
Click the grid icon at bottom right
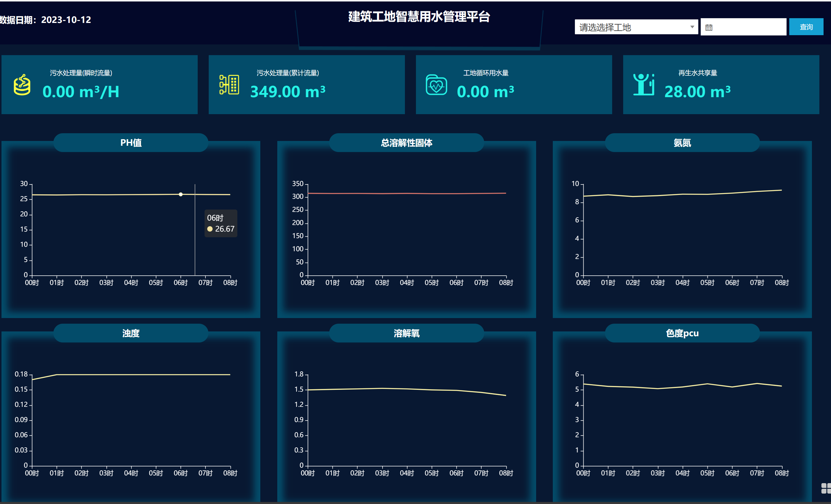(x=826, y=488)
